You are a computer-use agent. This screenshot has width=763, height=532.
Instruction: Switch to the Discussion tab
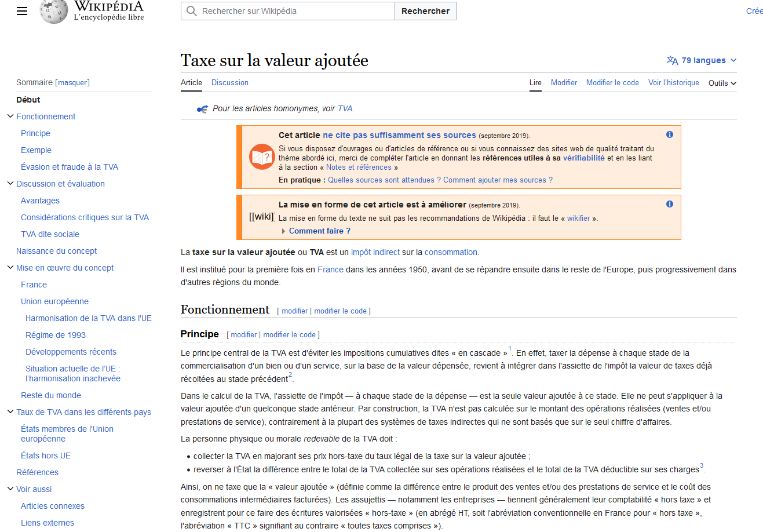229,83
